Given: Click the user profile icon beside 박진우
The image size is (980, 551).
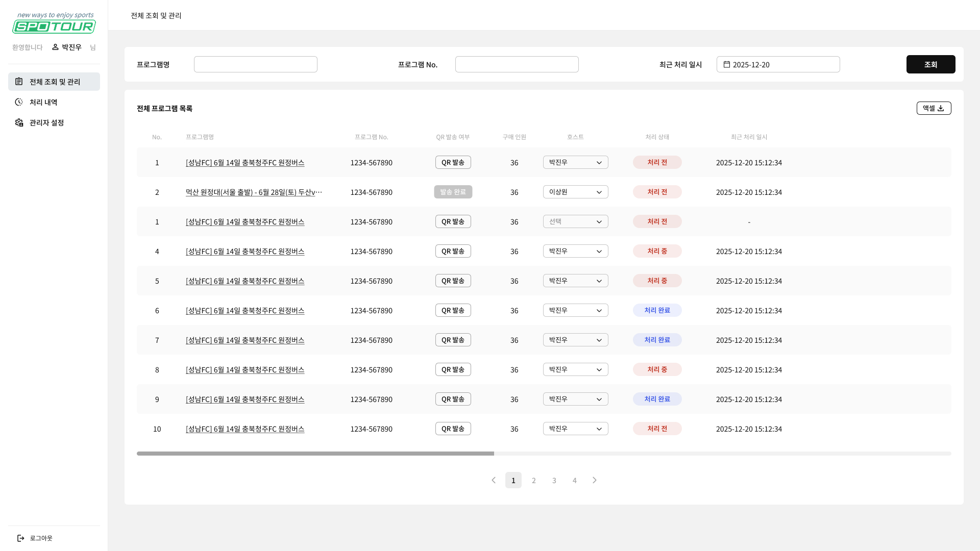Looking at the screenshot, I should pyautogui.click(x=55, y=47).
